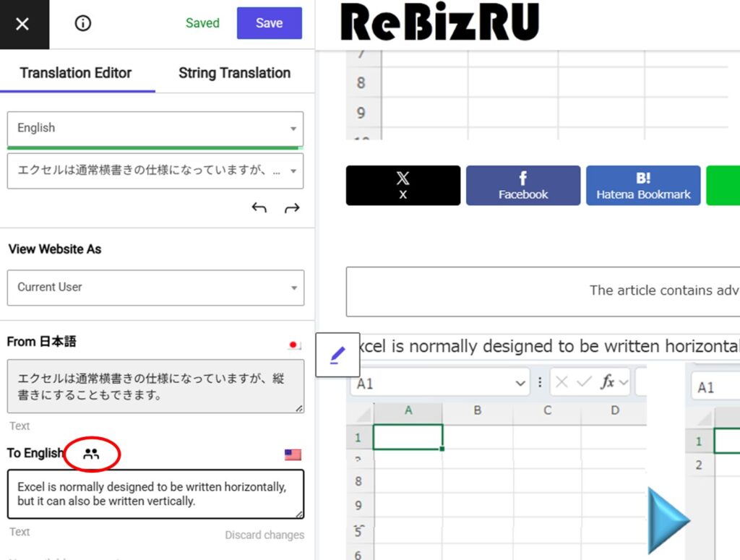Select column A header in left spreadsheet
The height and width of the screenshot is (560, 740).
coord(408,410)
